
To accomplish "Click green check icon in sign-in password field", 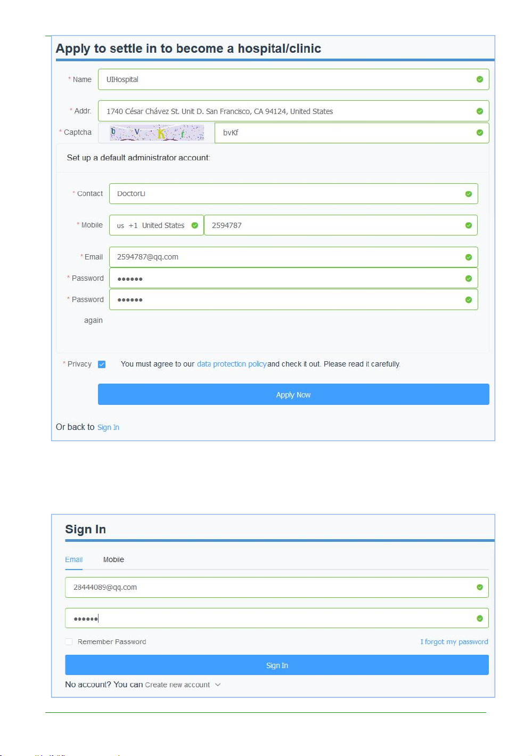I will pos(480,619).
